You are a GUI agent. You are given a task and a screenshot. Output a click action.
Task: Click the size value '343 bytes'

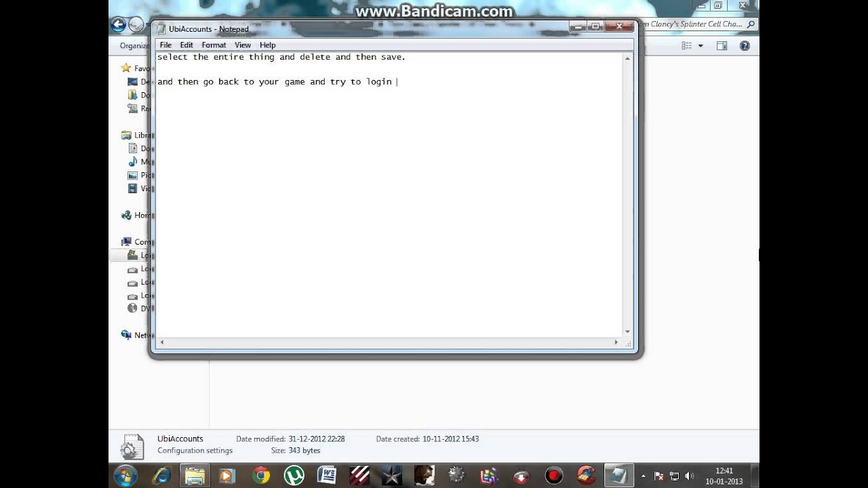[x=304, y=451]
